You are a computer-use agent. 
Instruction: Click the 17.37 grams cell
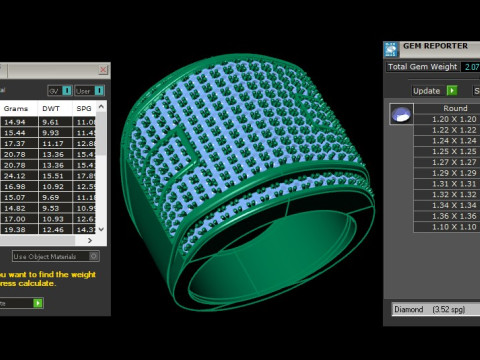tap(19, 143)
